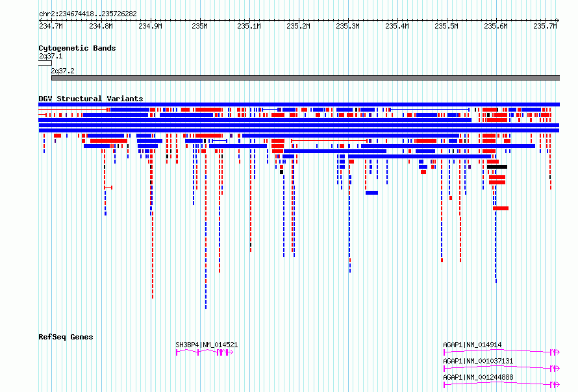Click the chr2:234674418..235726282 coordinate text

tap(88, 14)
